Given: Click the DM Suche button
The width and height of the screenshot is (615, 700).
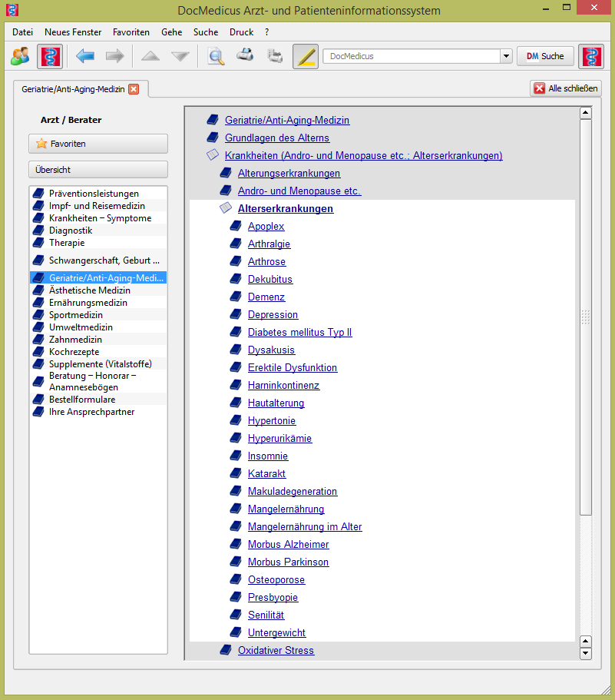Looking at the screenshot, I should (x=545, y=56).
